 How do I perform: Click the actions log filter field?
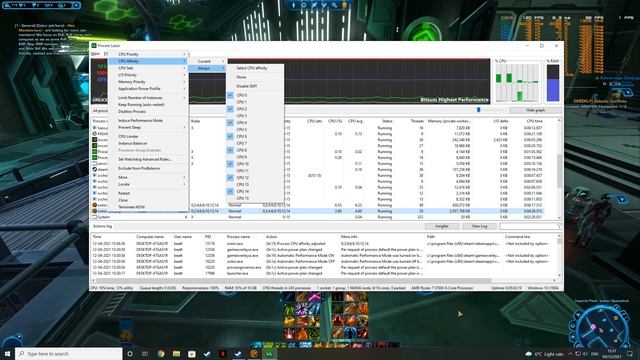[x=530, y=226]
